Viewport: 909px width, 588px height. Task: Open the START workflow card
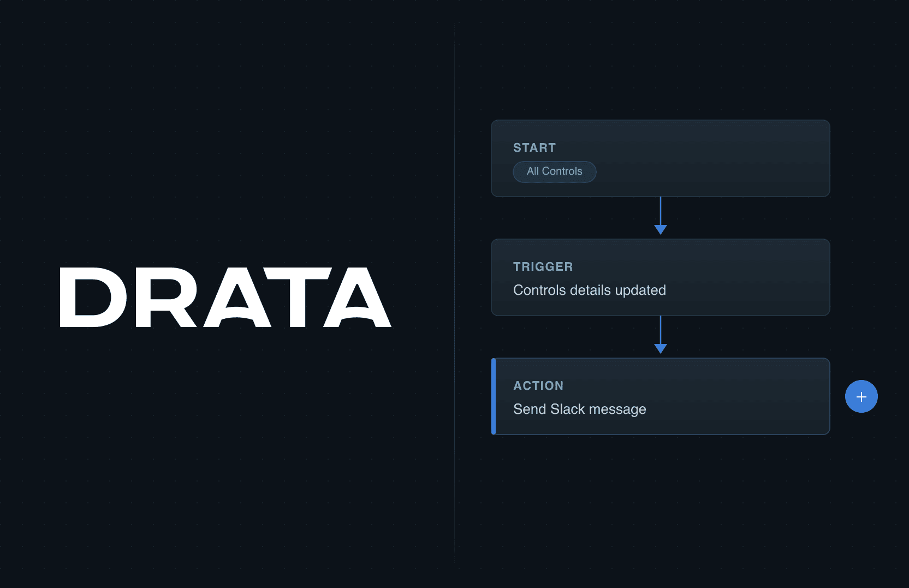[661, 158]
